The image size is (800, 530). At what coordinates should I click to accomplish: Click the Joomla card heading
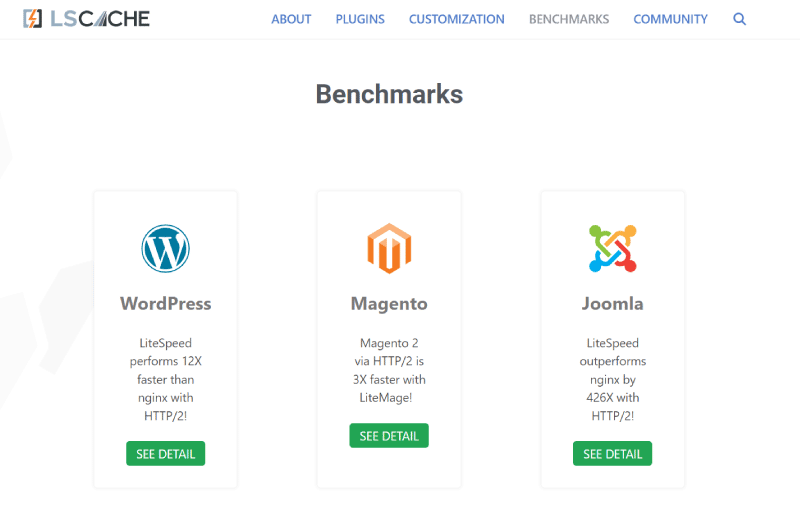(x=613, y=304)
